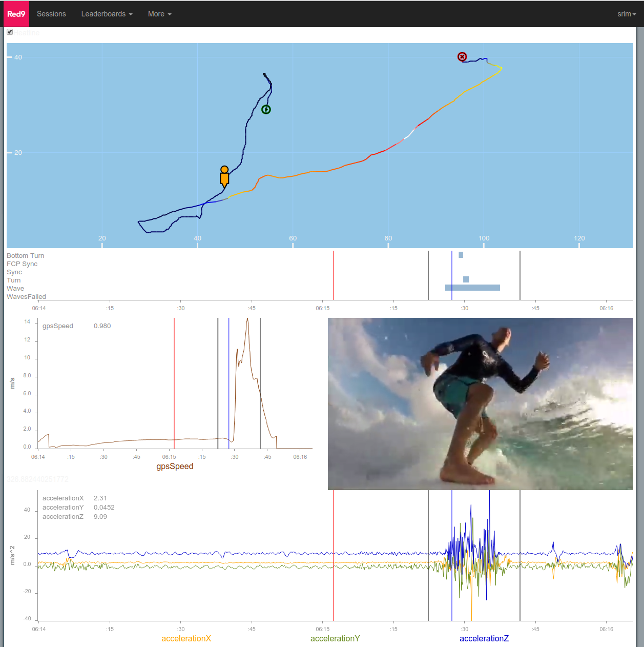Click the red X end marker on map

(462, 57)
